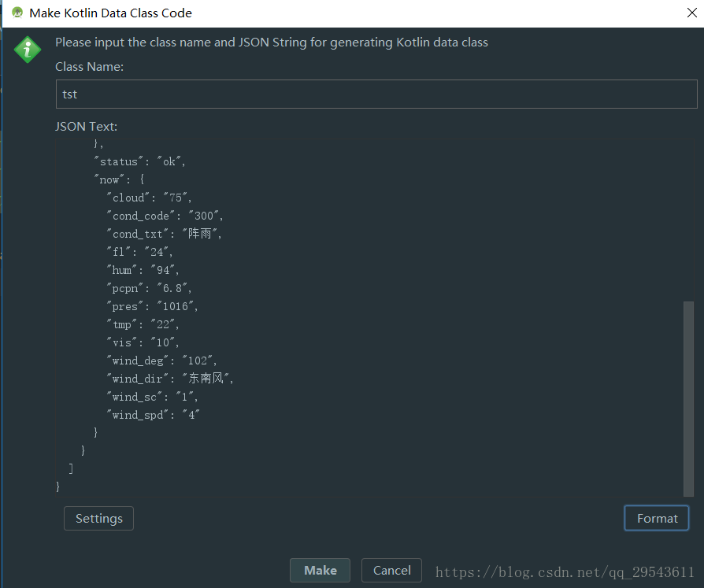Focus the Class Name input field containing tst
Image resolution: width=704 pixels, height=588 pixels.
coord(376,94)
